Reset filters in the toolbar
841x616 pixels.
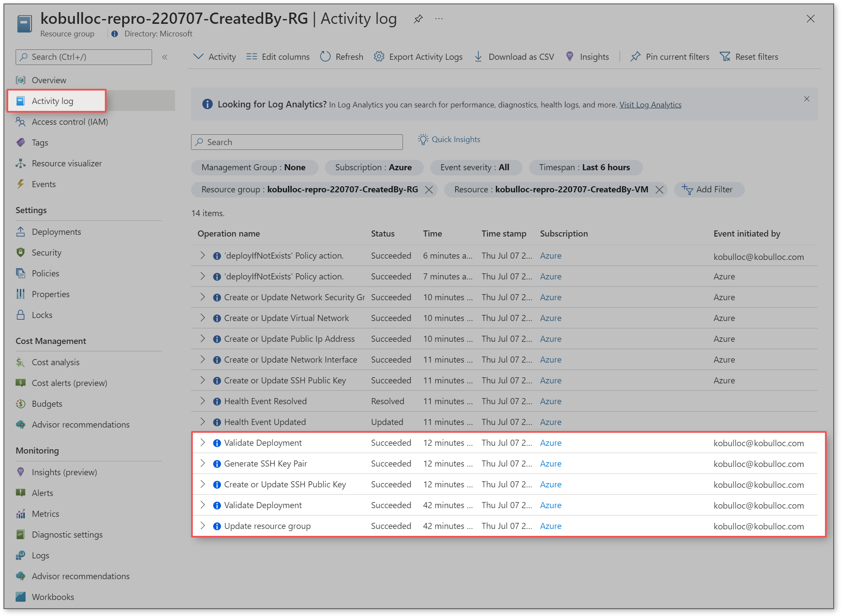pyautogui.click(x=749, y=57)
